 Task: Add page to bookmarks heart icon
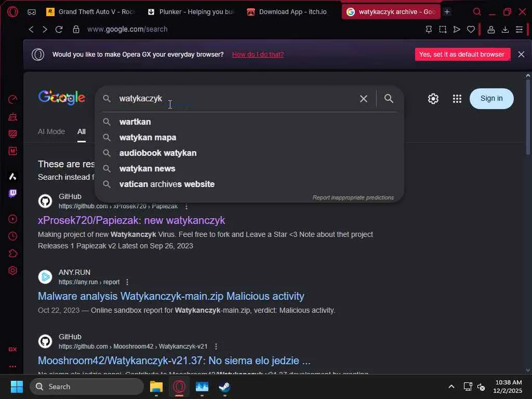click(471, 30)
